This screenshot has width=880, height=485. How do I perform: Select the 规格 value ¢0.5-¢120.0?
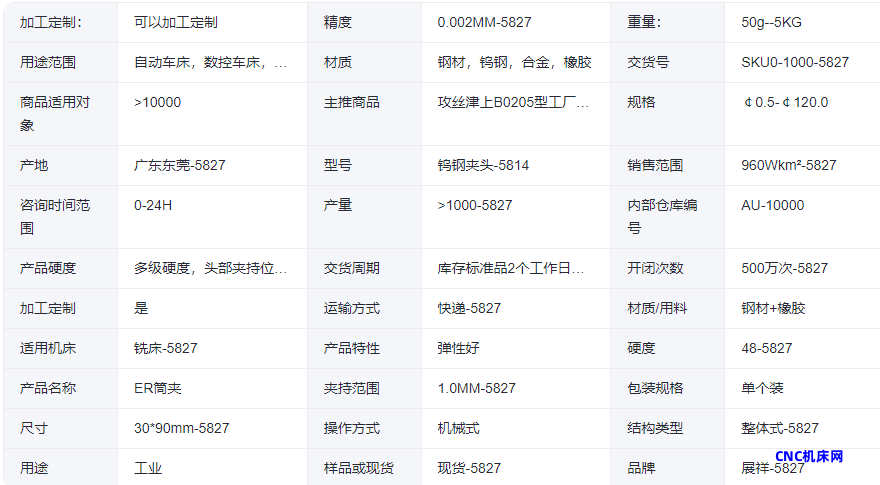tap(785, 102)
